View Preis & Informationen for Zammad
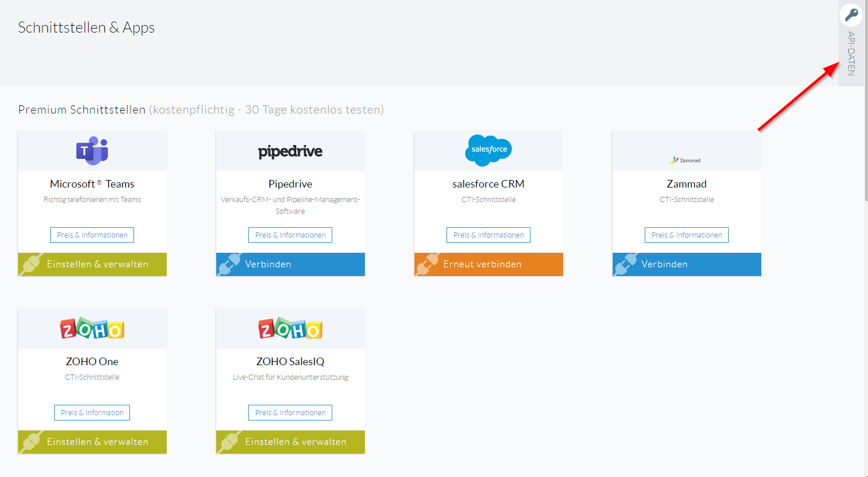 (687, 235)
